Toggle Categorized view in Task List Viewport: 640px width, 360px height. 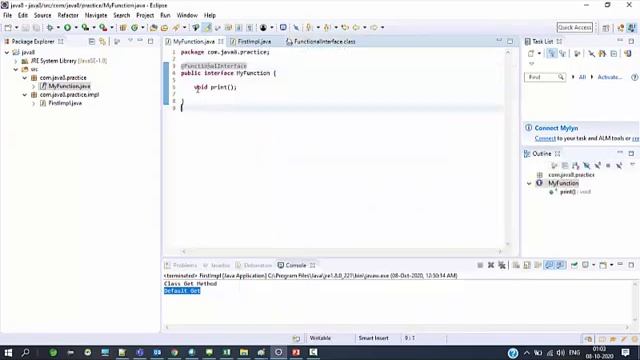(552, 53)
